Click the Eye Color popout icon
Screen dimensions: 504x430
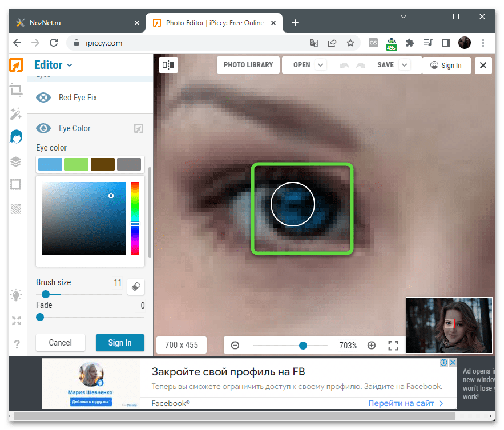pos(139,128)
